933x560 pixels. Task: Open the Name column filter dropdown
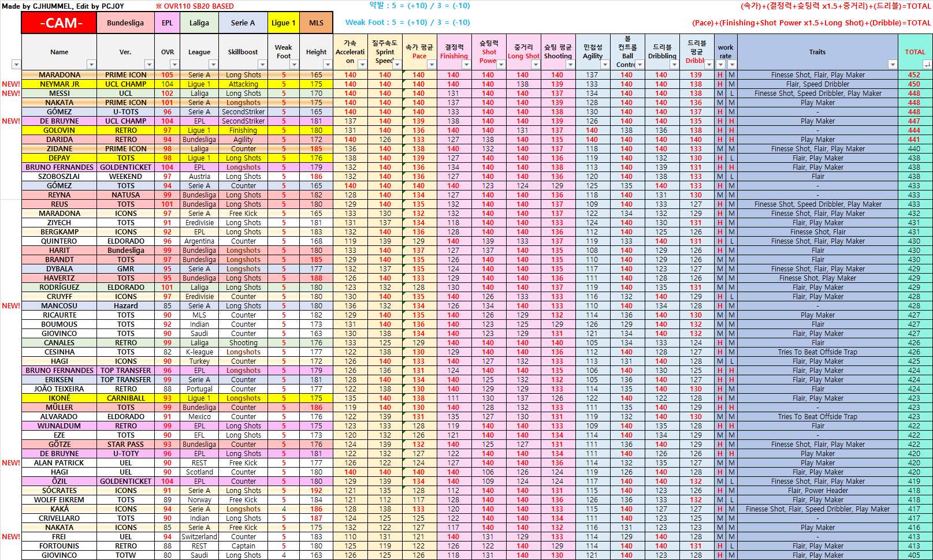(91, 65)
